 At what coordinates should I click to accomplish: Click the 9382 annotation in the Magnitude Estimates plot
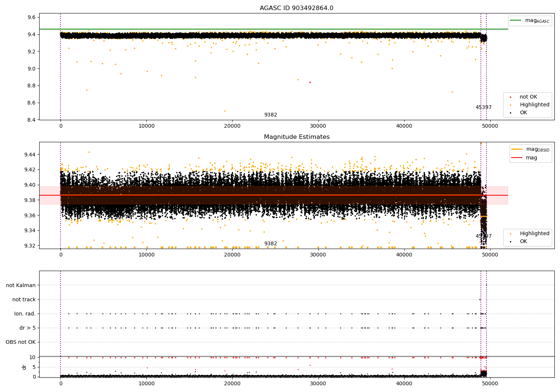point(271,244)
